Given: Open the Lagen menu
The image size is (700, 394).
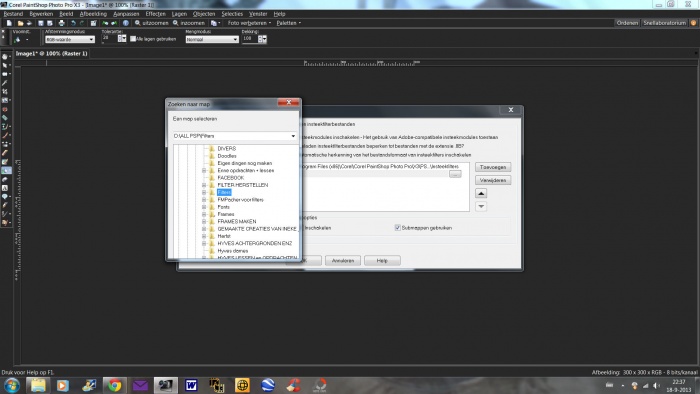Looking at the screenshot, I should click(x=179, y=14).
